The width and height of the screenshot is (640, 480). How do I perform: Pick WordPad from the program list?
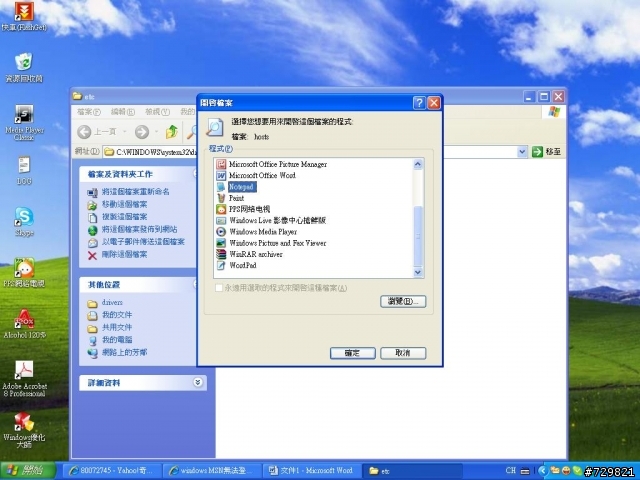[x=236, y=265]
